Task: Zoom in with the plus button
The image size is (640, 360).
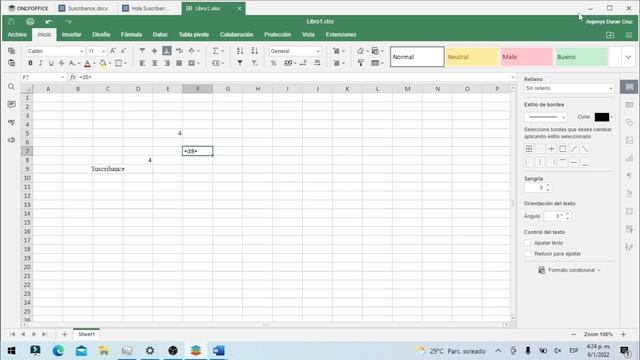Action: (623, 334)
